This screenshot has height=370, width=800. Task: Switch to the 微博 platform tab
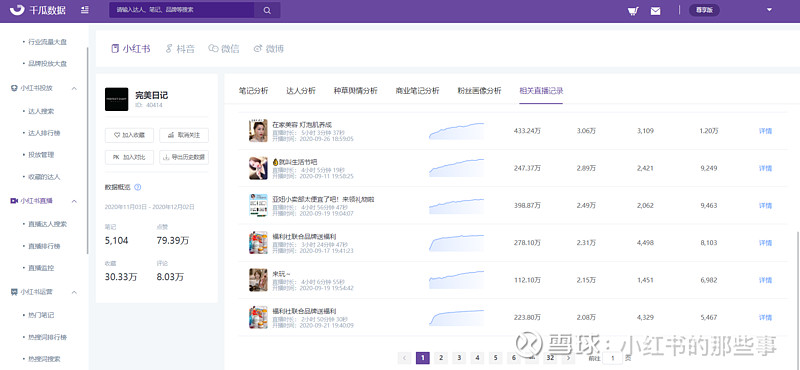[269, 49]
